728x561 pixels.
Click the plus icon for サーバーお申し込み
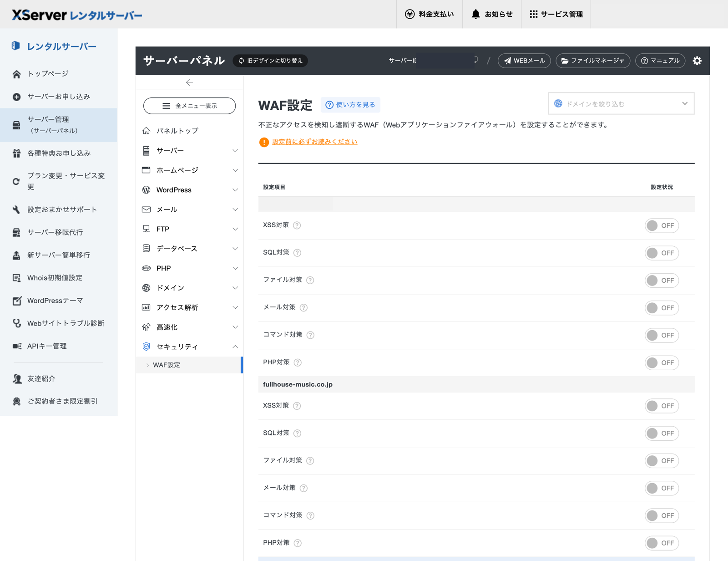17,97
